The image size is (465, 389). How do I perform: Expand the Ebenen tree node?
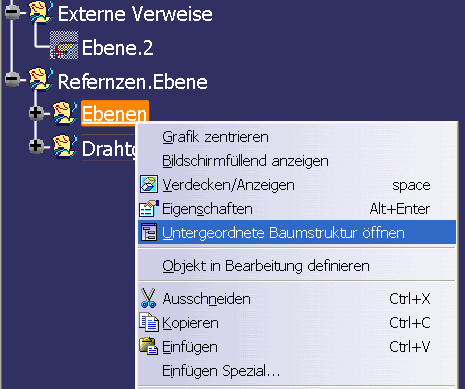tap(36, 113)
